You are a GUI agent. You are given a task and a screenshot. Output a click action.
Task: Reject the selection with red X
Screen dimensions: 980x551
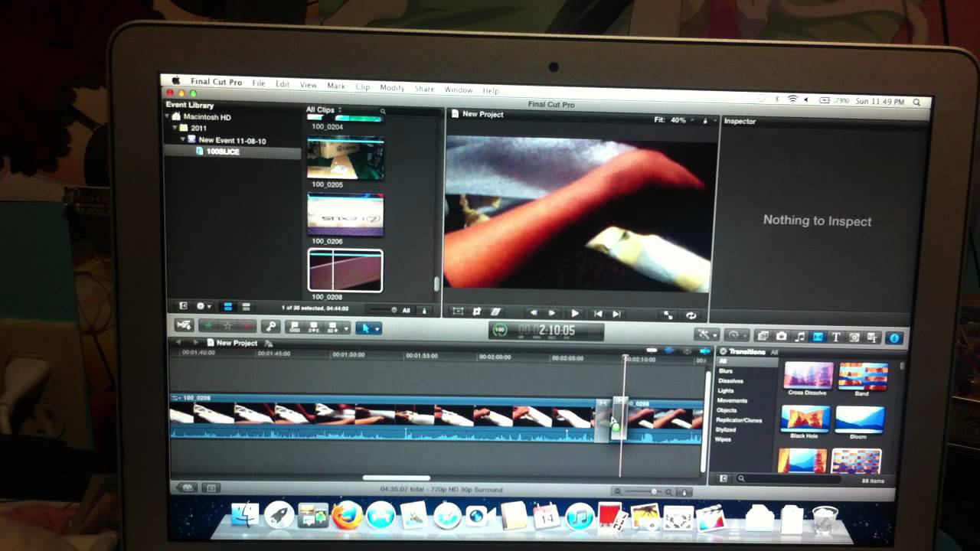247,327
